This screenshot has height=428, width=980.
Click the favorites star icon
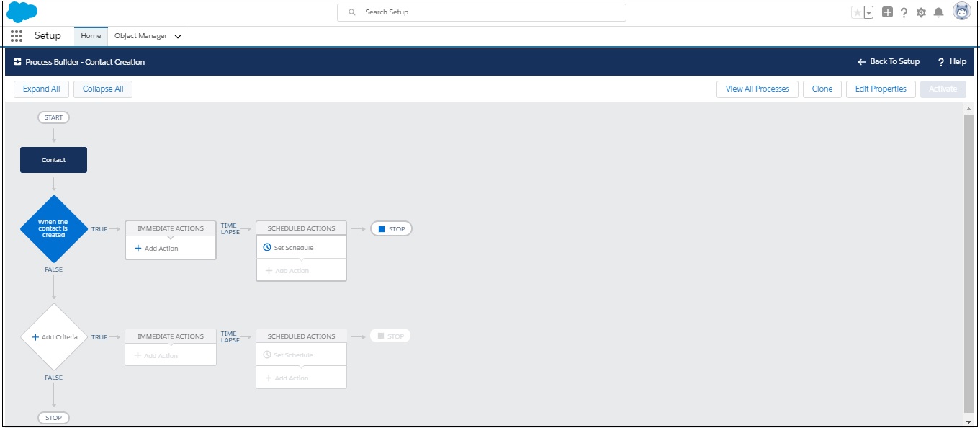coord(857,12)
